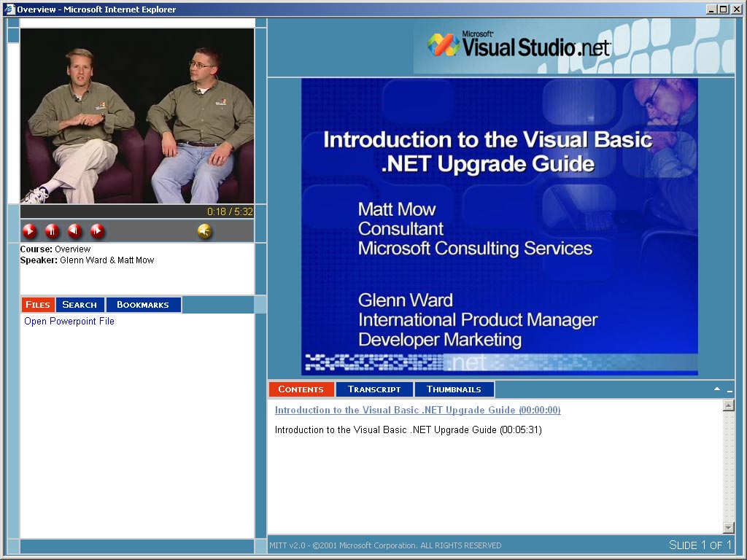Open the Bookmarks tab
Image resolution: width=747 pixels, height=560 pixels.
pos(143,305)
